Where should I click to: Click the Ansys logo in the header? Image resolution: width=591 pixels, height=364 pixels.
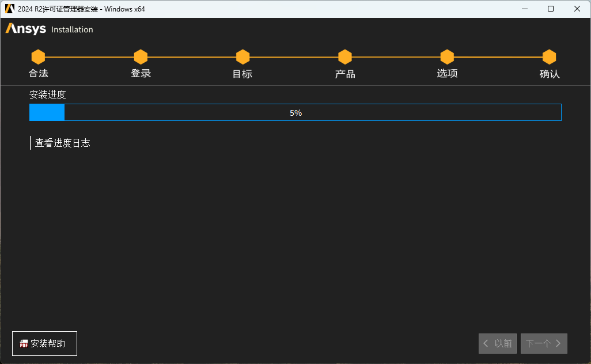point(26,29)
